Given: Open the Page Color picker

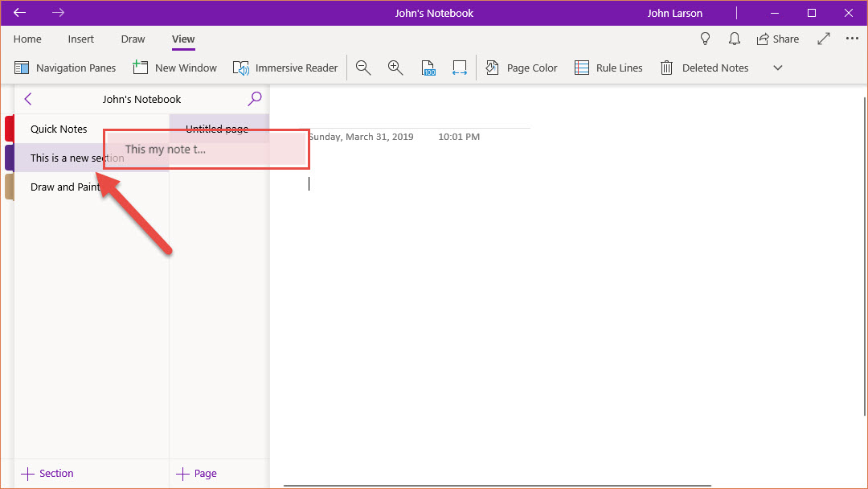Looking at the screenshot, I should point(522,68).
